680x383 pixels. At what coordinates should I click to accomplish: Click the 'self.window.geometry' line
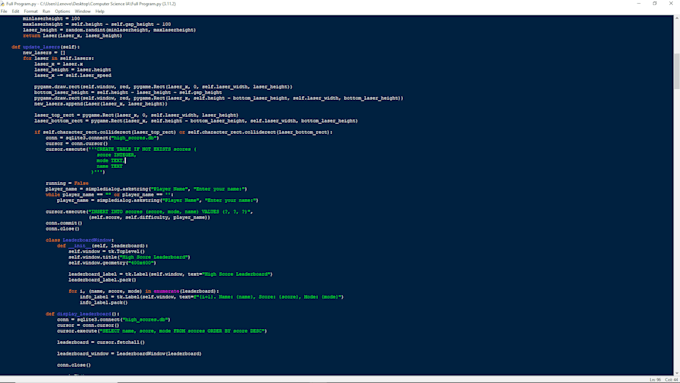pos(112,262)
